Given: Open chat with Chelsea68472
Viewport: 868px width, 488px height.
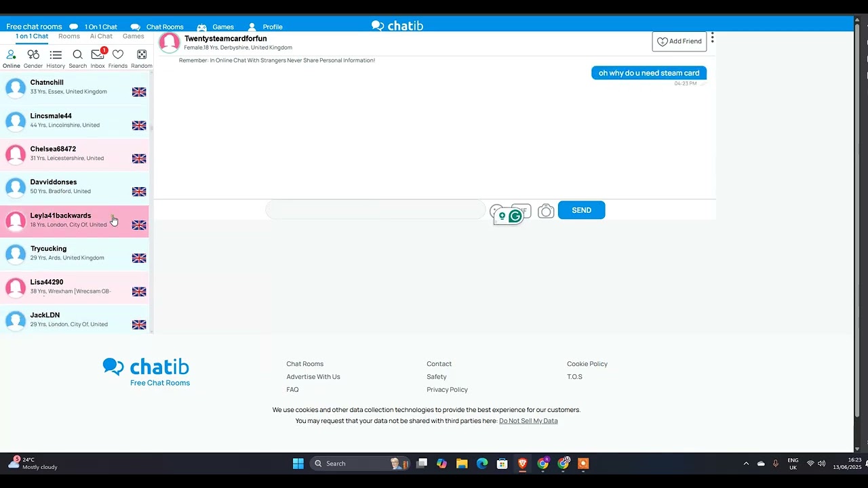Looking at the screenshot, I should 75,154.
